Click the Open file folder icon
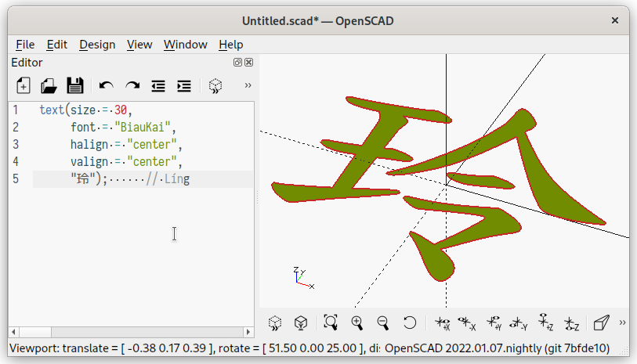The height and width of the screenshot is (364, 637). [x=49, y=86]
